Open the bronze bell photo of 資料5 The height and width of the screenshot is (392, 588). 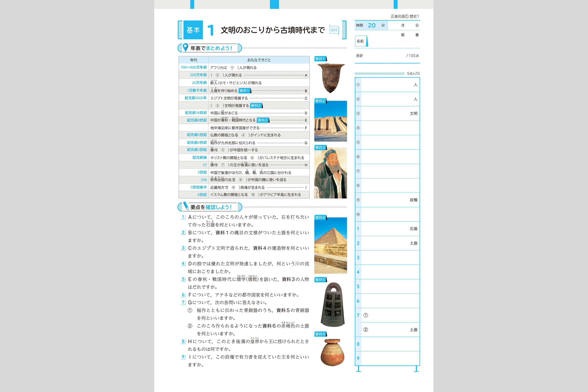click(332, 305)
